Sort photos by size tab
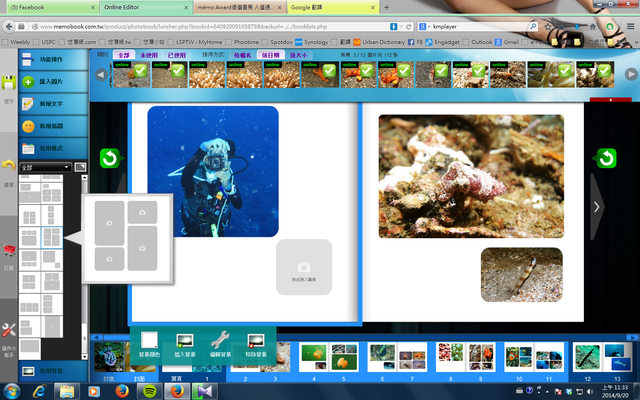The width and height of the screenshot is (640, 400). (298, 55)
